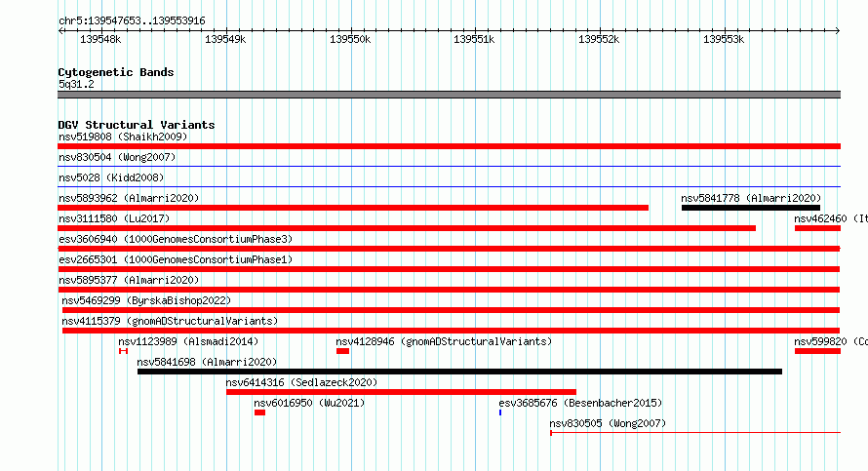Click the short red bar of nsv4128946

[x=342, y=351]
